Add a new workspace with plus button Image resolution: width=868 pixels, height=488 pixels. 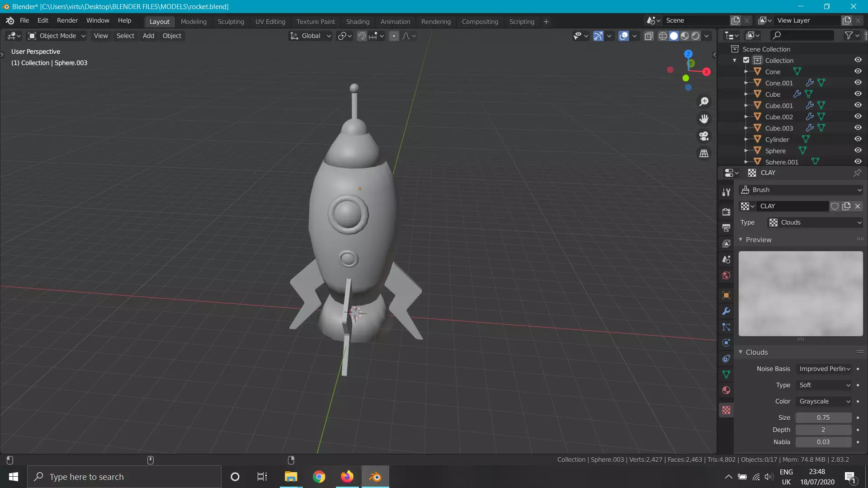click(x=546, y=22)
